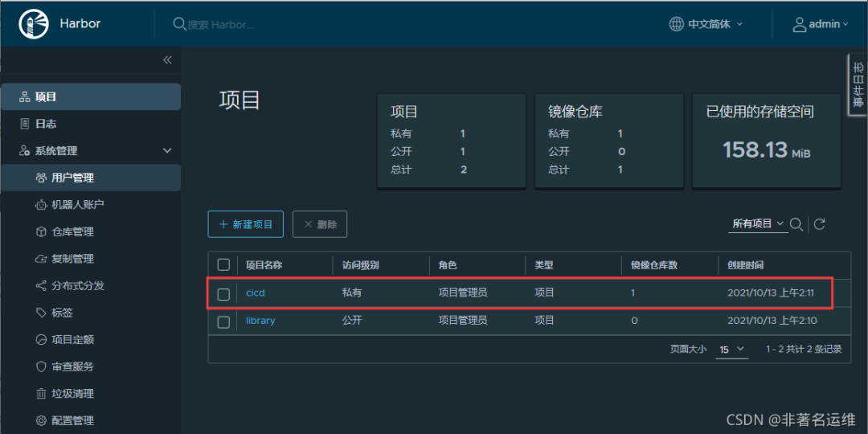The image size is (868, 434).
Task: Click the 用户管理 users icon
Action: 41,178
